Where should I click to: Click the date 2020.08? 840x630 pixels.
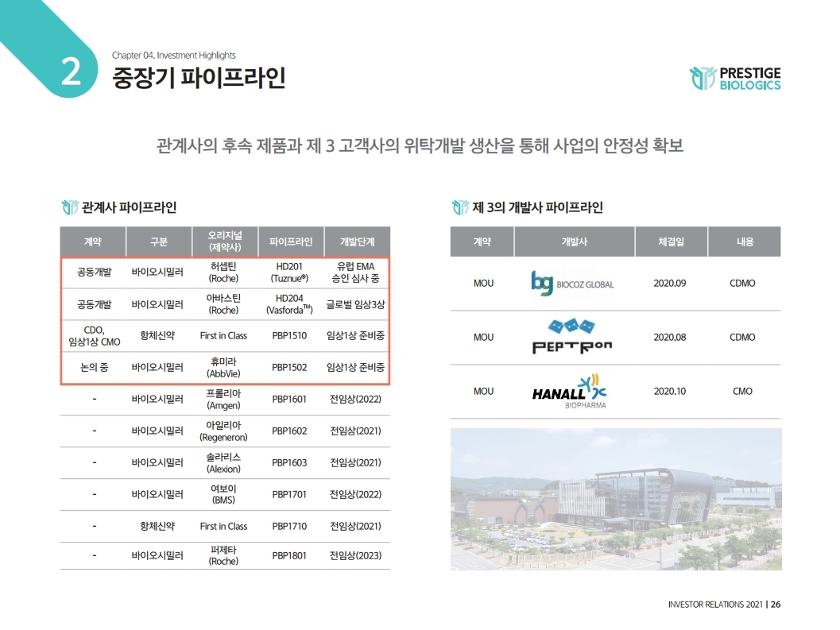coord(670,338)
